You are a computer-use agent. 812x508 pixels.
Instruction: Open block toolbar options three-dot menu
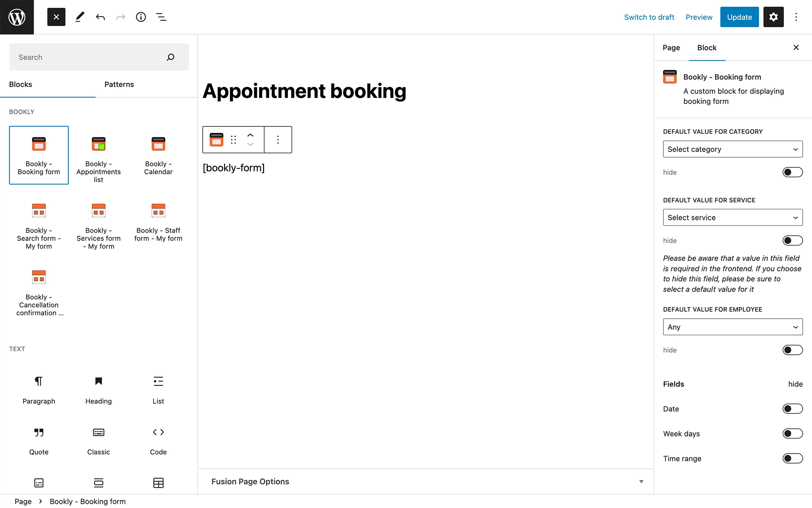click(x=278, y=140)
